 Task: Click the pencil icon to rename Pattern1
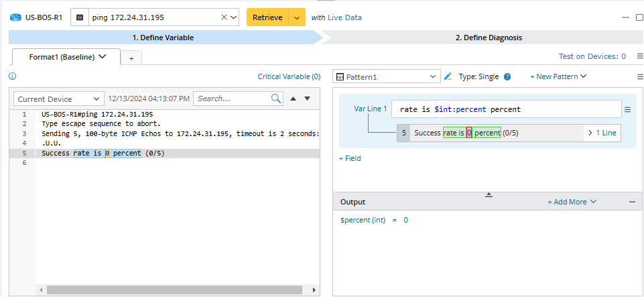pos(448,76)
